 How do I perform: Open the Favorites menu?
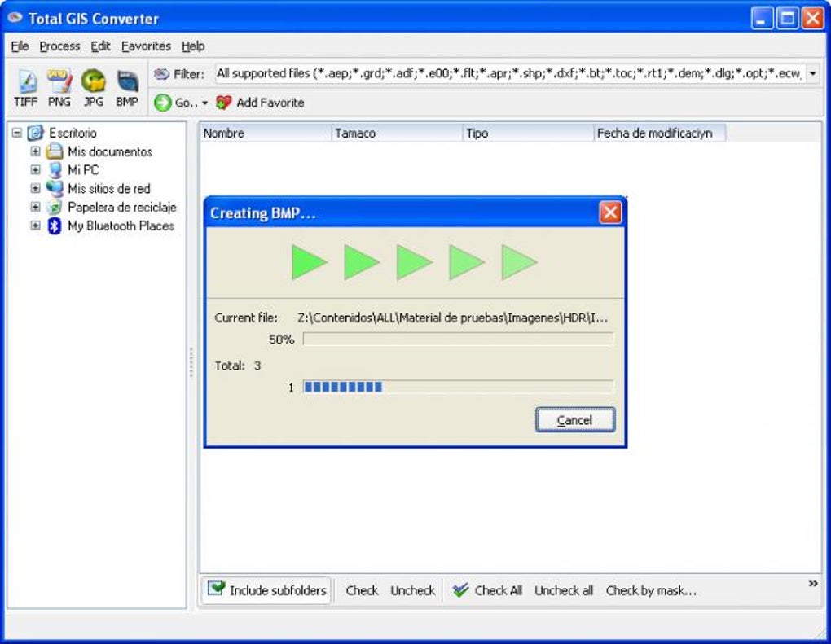(146, 46)
